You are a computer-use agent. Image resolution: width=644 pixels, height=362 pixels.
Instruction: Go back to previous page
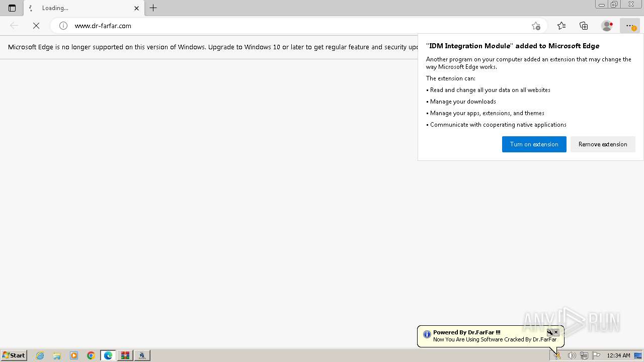[x=14, y=26]
